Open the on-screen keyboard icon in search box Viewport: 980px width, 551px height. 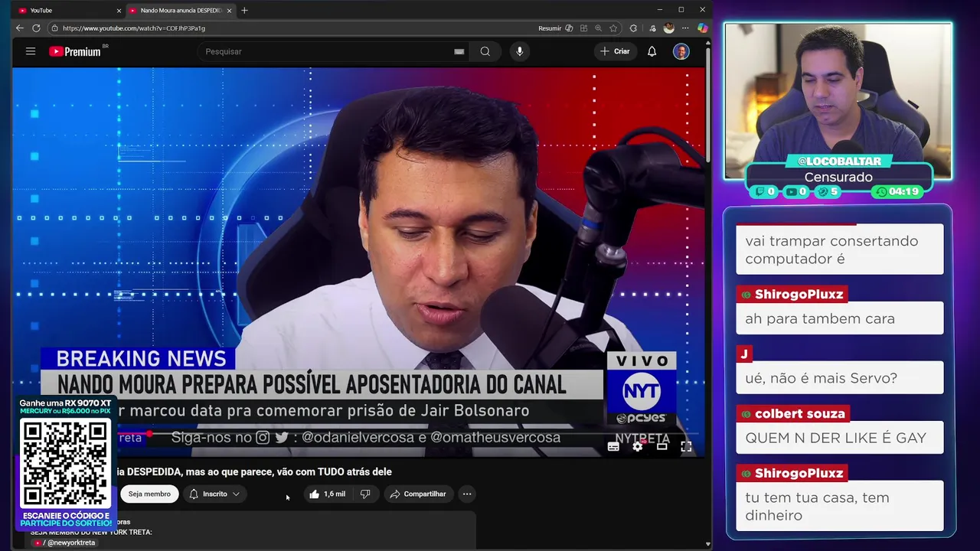pyautogui.click(x=459, y=51)
